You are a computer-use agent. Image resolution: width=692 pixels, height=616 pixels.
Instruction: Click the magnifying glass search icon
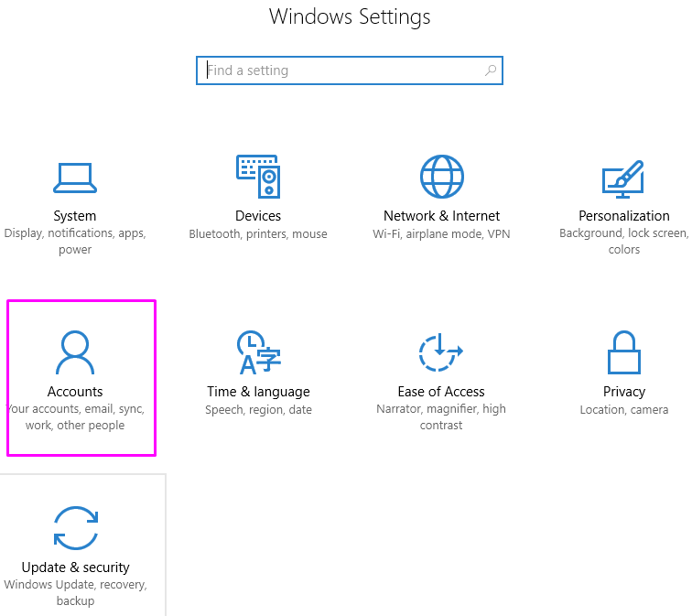491,70
